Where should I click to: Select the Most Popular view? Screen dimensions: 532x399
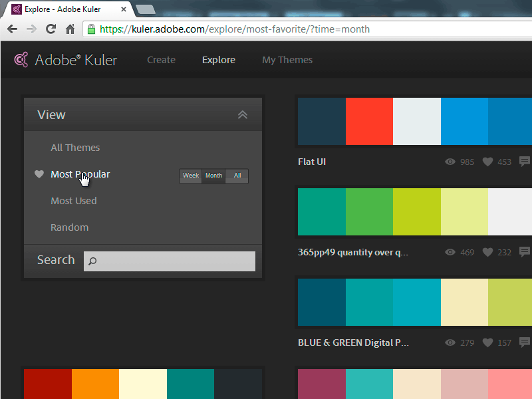[x=80, y=174]
